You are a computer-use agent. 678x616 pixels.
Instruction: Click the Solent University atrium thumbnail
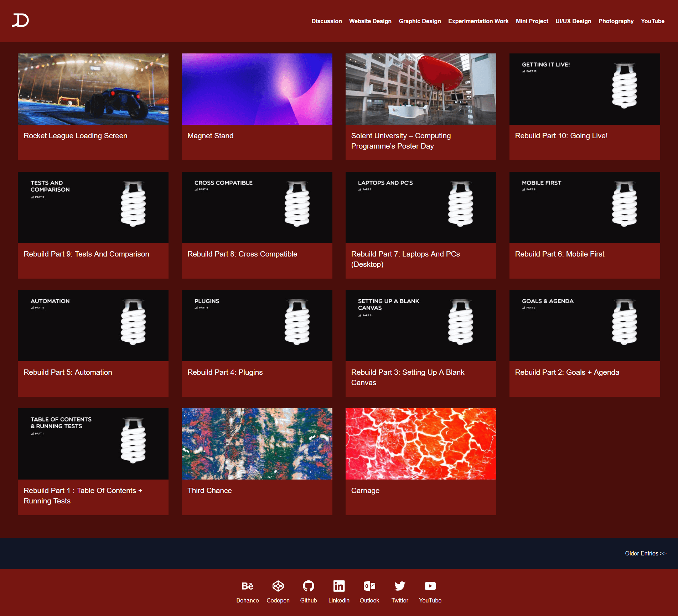coord(420,89)
